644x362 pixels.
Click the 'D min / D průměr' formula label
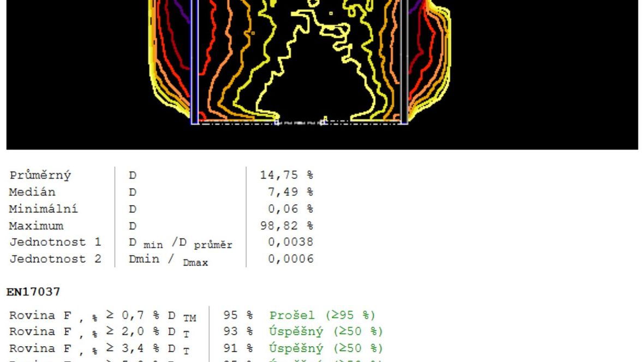pyautogui.click(x=180, y=243)
